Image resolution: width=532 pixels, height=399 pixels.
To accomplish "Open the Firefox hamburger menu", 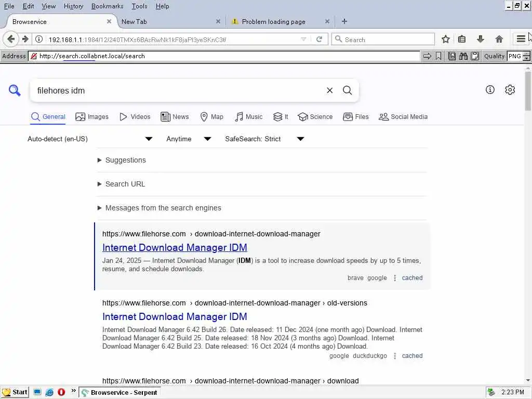I will tap(521, 39).
